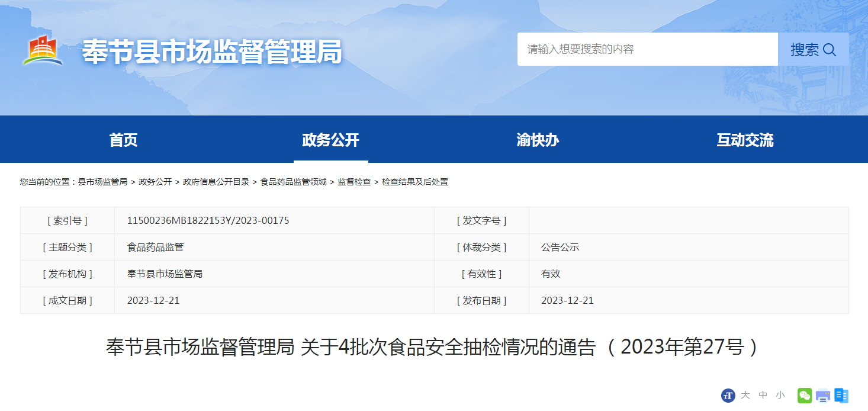The image size is (868, 411).
Task: Click the [ 发布日期 ] label cell
Action: [x=481, y=300]
